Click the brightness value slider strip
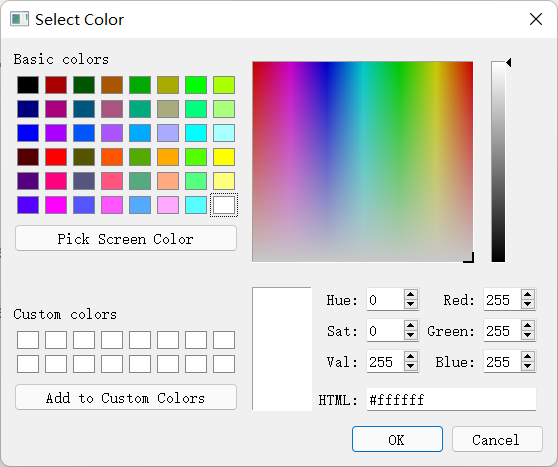The height and width of the screenshot is (467, 558). pyautogui.click(x=498, y=162)
